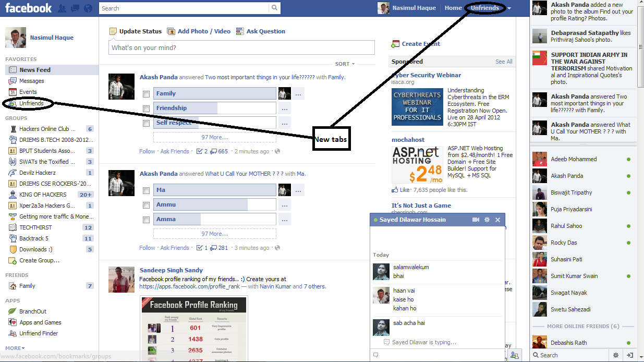Click the Facebook Profile Ranking image
644x362 pixels.
tap(194, 329)
